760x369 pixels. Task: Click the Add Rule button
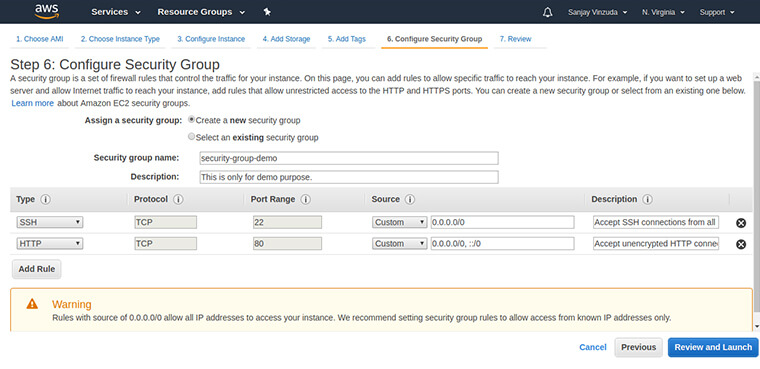pos(37,269)
